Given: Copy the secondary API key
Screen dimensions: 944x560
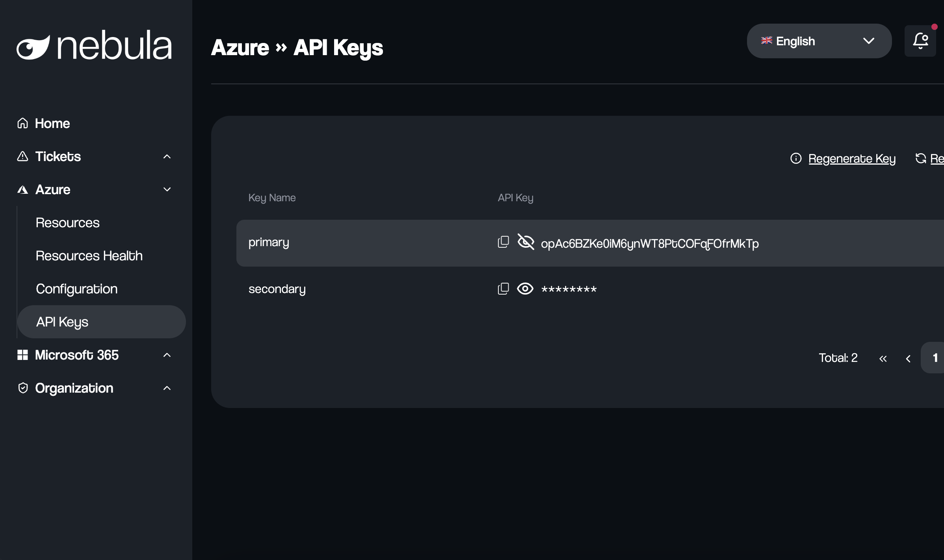Looking at the screenshot, I should tap(503, 289).
